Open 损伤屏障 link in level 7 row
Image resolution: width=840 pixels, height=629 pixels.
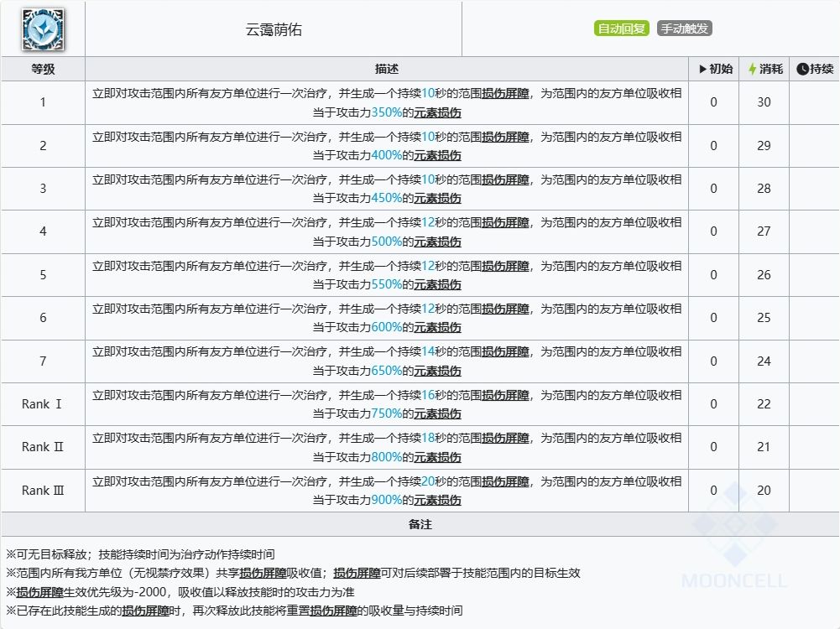pyautogui.click(x=505, y=351)
